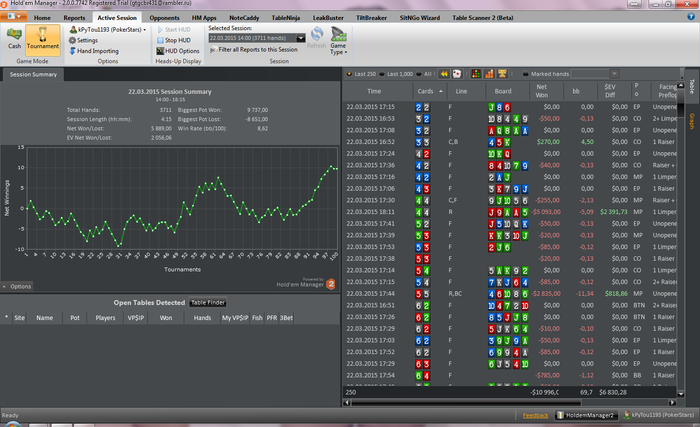Click the Time column header
The image size is (700, 427).
tap(374, 91)
